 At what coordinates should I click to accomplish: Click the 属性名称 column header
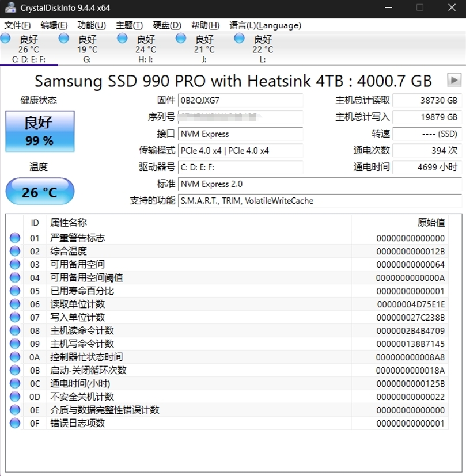point(198,223)
